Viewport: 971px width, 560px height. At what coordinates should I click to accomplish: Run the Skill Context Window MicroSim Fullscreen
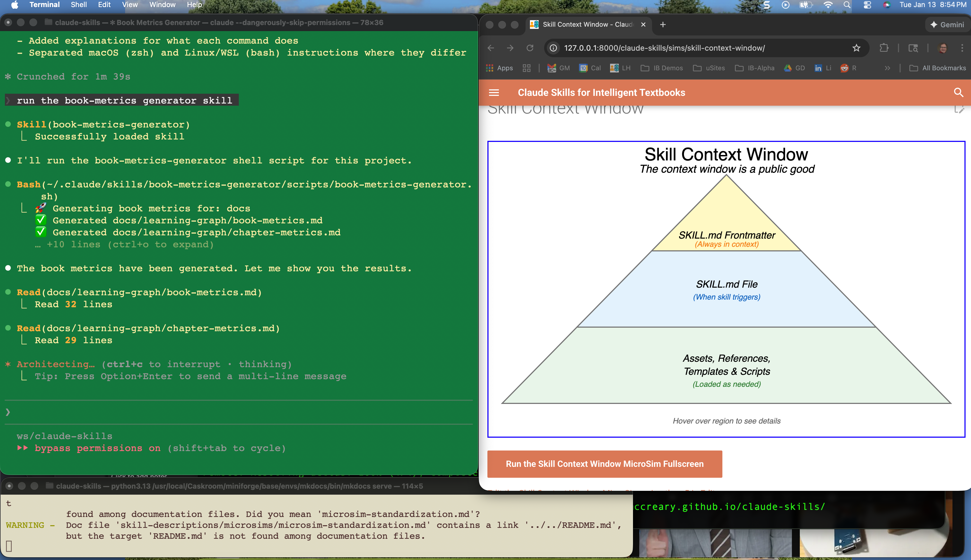604,464
